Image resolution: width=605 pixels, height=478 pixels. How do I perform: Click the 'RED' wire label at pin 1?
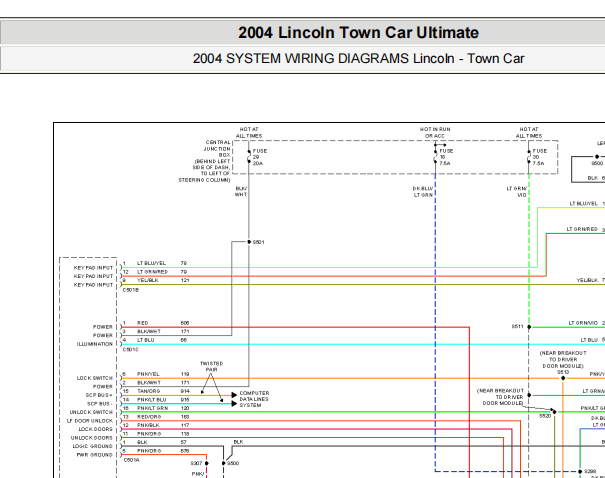142,323
